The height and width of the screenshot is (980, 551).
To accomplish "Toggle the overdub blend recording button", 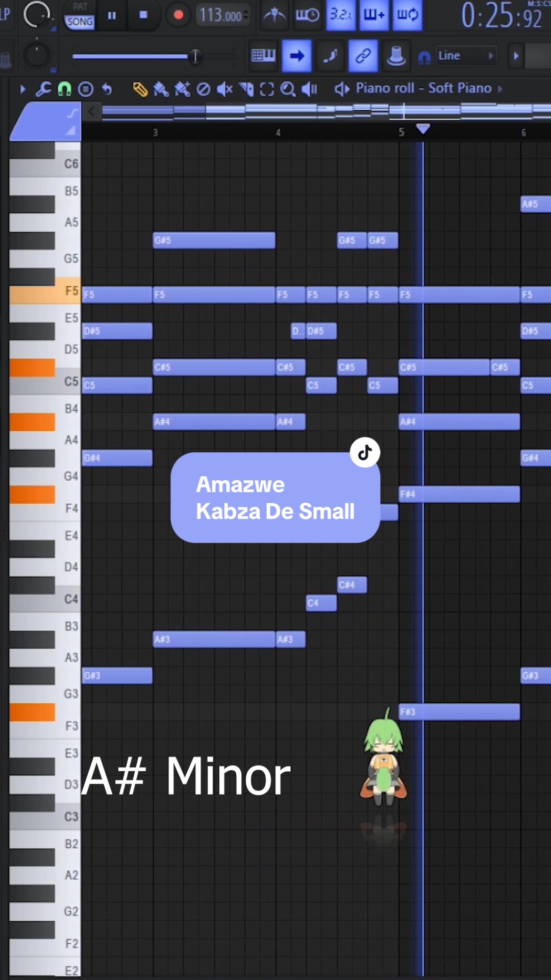I will pyautogui.click(x=374, y=15).
